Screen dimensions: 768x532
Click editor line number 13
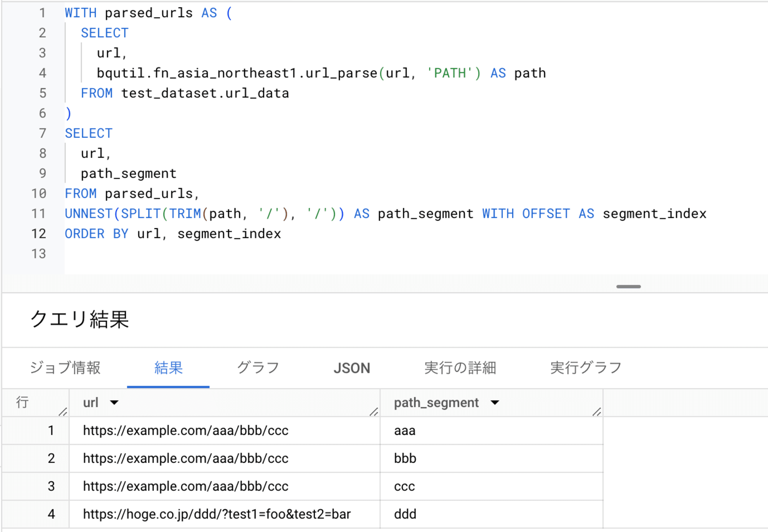pyautogui.click(x=38, y=254)
